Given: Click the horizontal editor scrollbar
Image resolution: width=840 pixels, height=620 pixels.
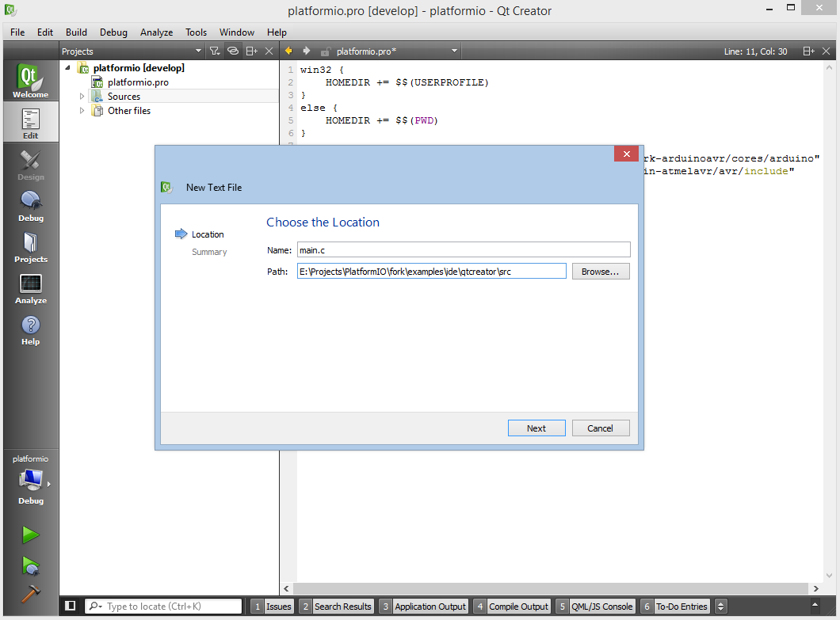Looking at the screenshot, I should tap(551, 588).
